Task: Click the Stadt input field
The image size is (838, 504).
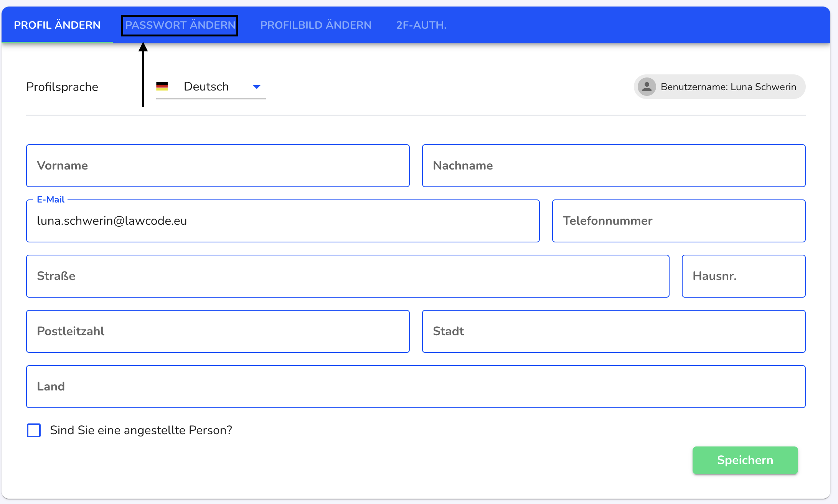Action: [x=614, y=331]
